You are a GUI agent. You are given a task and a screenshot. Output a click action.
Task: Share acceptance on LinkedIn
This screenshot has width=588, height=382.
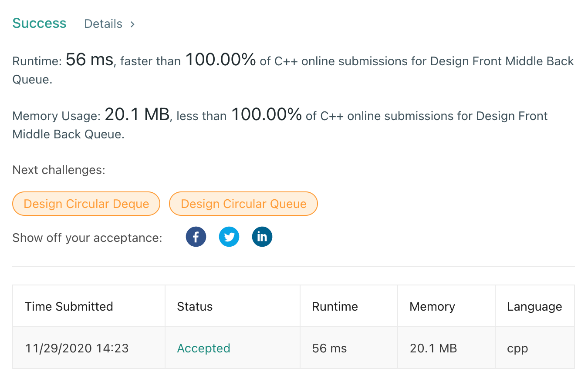[x=262, y=236]
